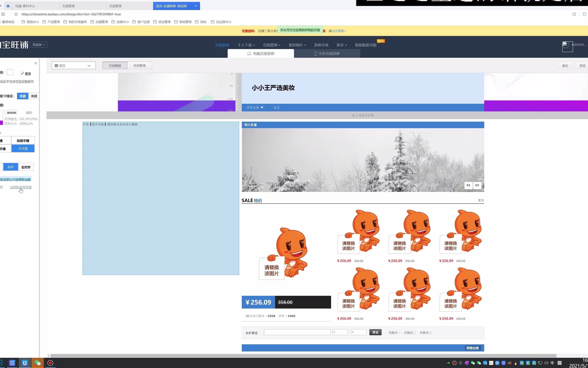Turn on 开启 for 10-pixel spacing
This screenshot has height=368, width=588.
tap(23, 96)
